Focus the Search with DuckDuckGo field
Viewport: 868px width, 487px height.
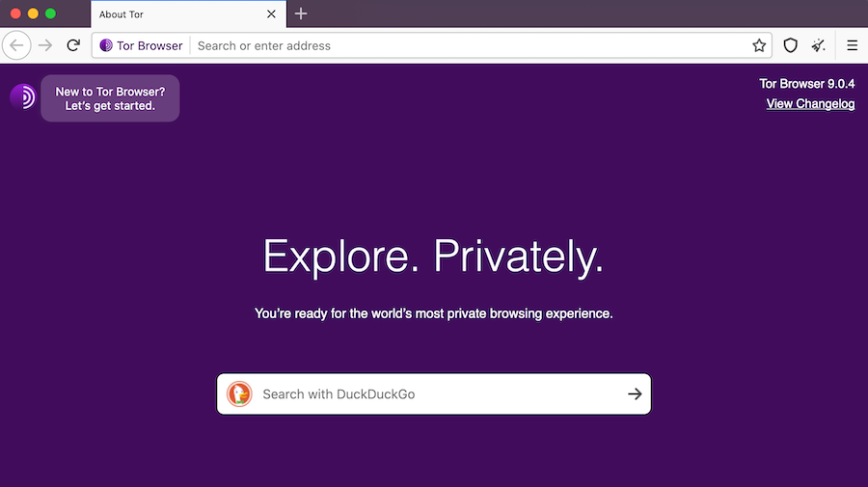pos(434,394)
